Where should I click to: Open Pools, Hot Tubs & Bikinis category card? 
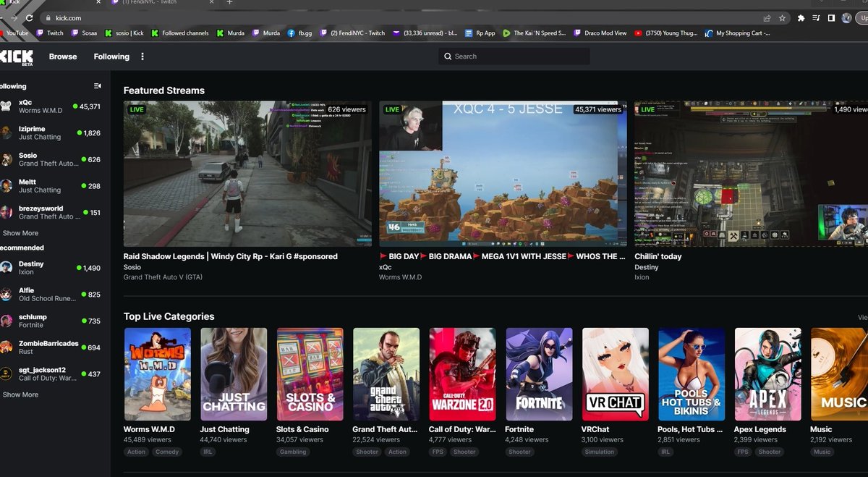[692, 374]
